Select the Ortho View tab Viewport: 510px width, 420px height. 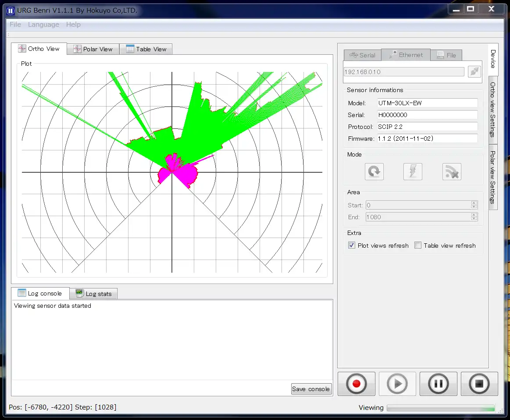click(x=39, y=49)
